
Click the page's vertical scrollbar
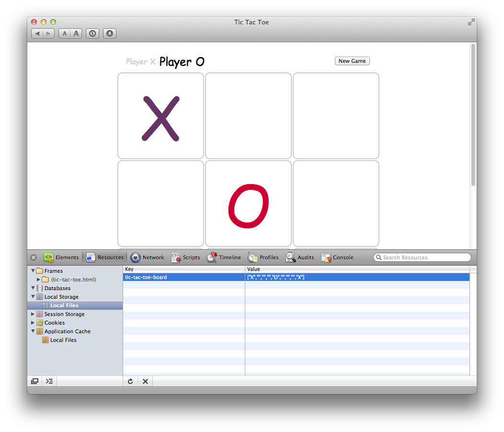pos(473,115)
